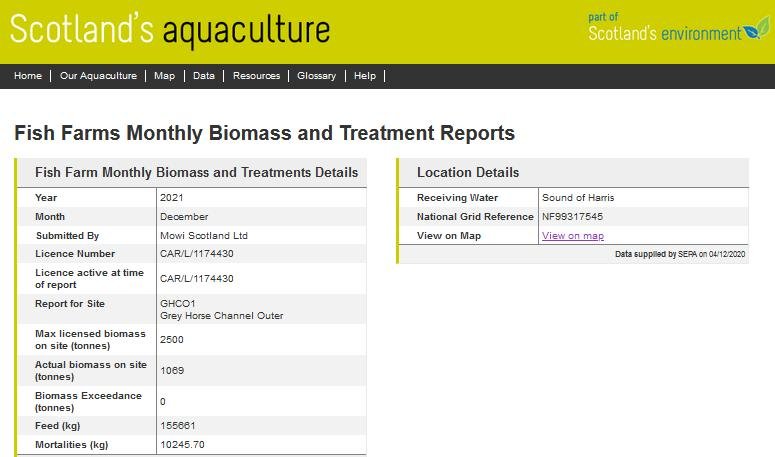Click the Location Details panel header
The width and height of the screenshot is (775, 457).
coord(468,173)
